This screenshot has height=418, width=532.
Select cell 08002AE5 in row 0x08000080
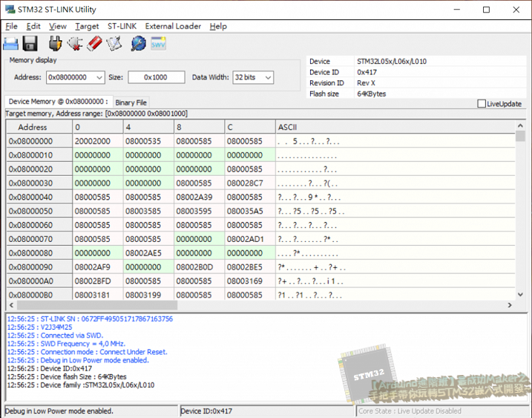coord(148,253)
